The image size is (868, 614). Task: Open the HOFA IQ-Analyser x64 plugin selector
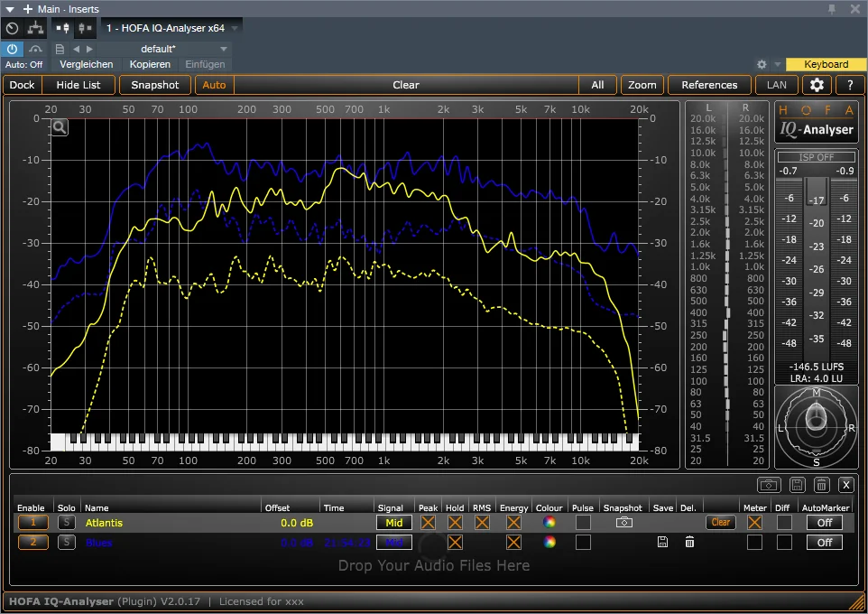point(172,28)
